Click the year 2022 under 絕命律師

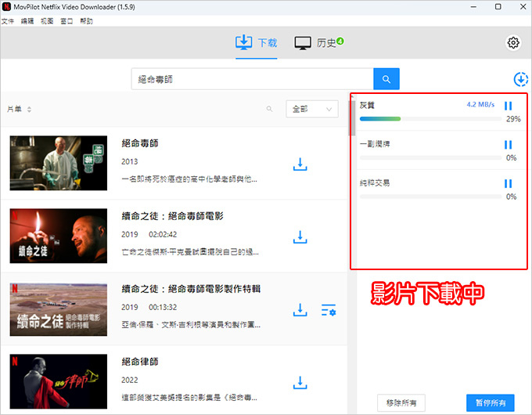pos(130,380)
